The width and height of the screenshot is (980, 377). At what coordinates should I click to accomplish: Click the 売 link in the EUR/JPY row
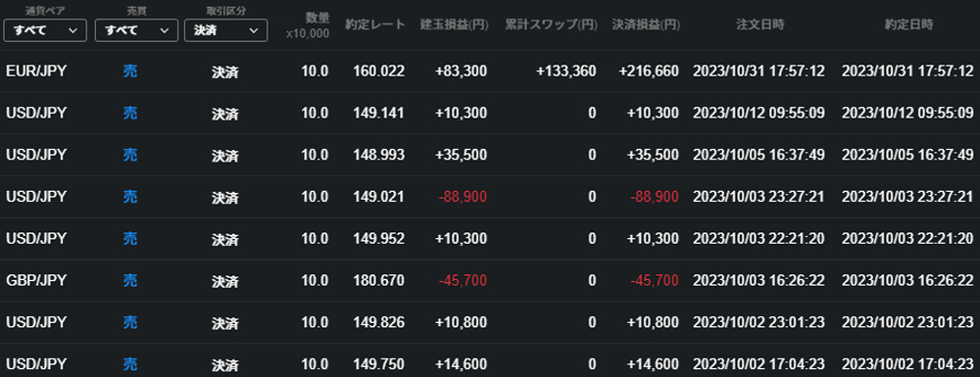tap(130, 71)
